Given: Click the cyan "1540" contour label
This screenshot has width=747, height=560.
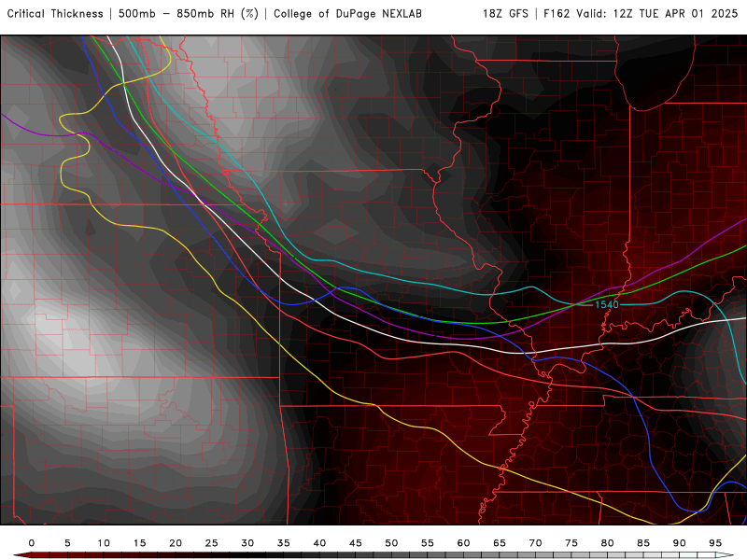Looking at the screenshot, I should 606,304.
